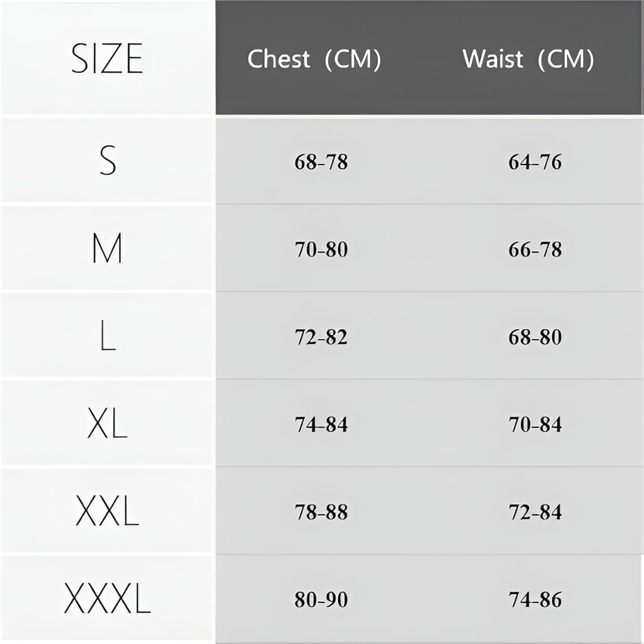Click the Waist (CM) column header

tap(528, 59)
